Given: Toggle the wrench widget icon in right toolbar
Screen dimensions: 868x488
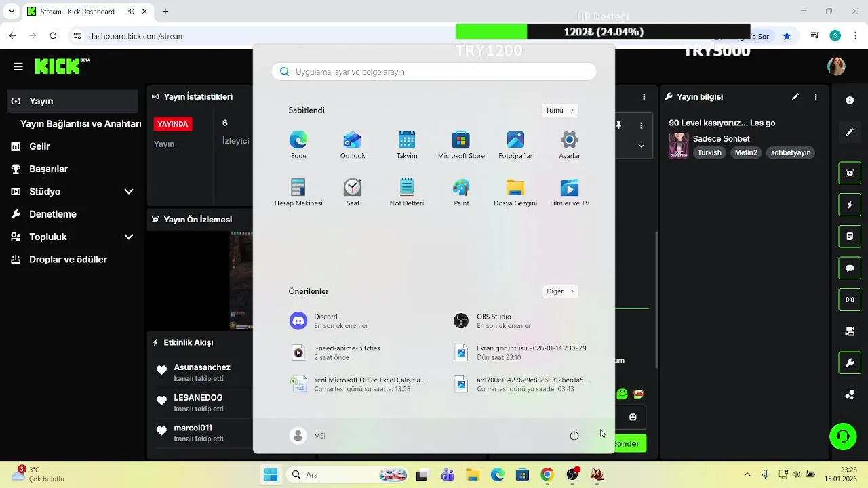Looking at the screenshot, I should tap(850, 363).
